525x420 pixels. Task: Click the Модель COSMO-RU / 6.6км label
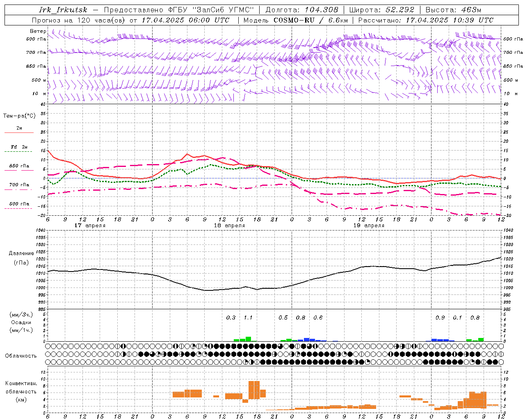pyautogui.click(x=296, y=20)
